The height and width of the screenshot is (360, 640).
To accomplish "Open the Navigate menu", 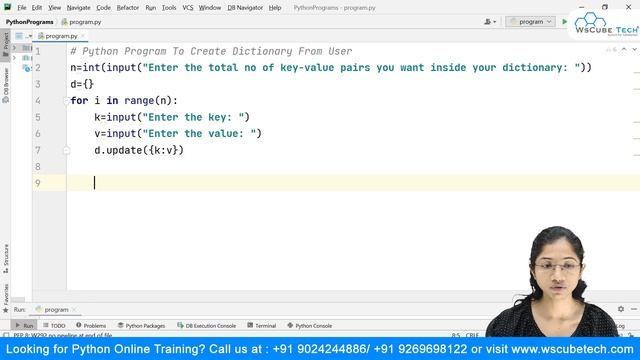I will [x=78, y=7].
